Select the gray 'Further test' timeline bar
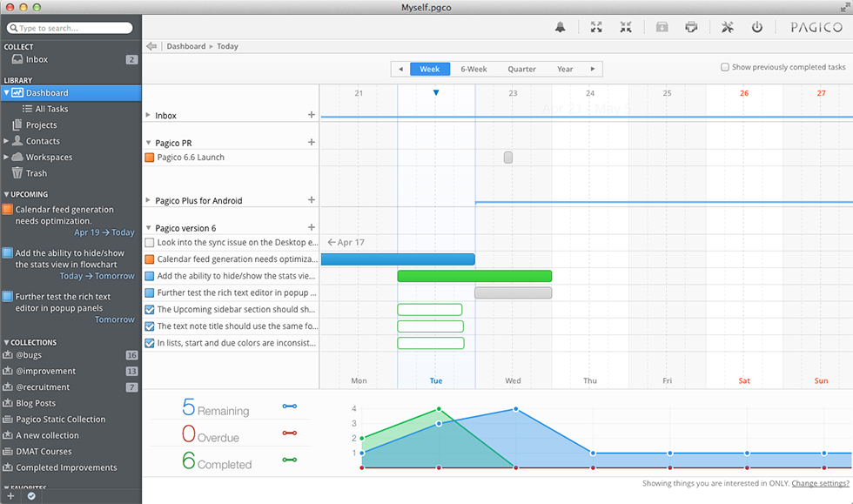This screenshot has width=853, height=504. point(513,292)
